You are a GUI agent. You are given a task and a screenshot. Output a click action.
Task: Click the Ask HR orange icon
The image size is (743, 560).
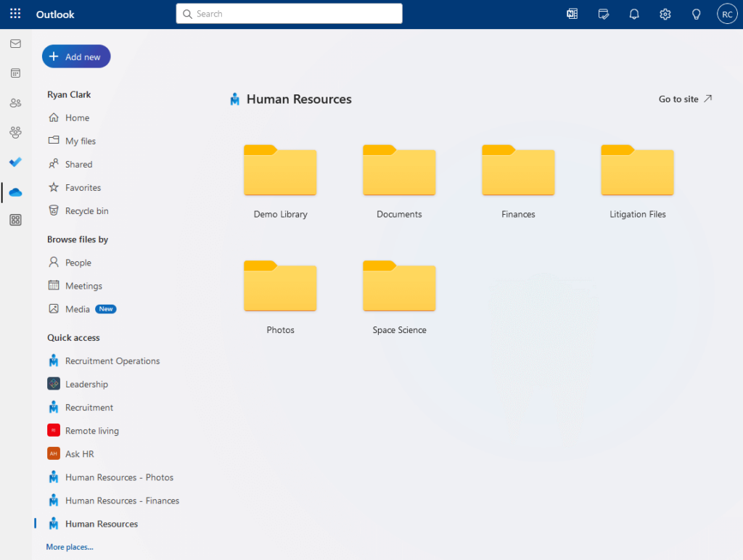pyautogui.click(x=54, y=453)
